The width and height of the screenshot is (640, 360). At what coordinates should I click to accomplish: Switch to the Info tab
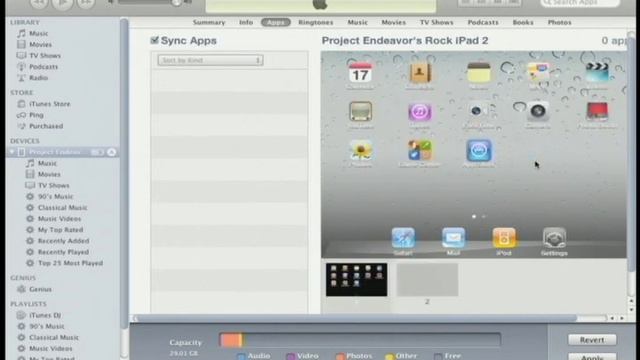tap(246, 22)
